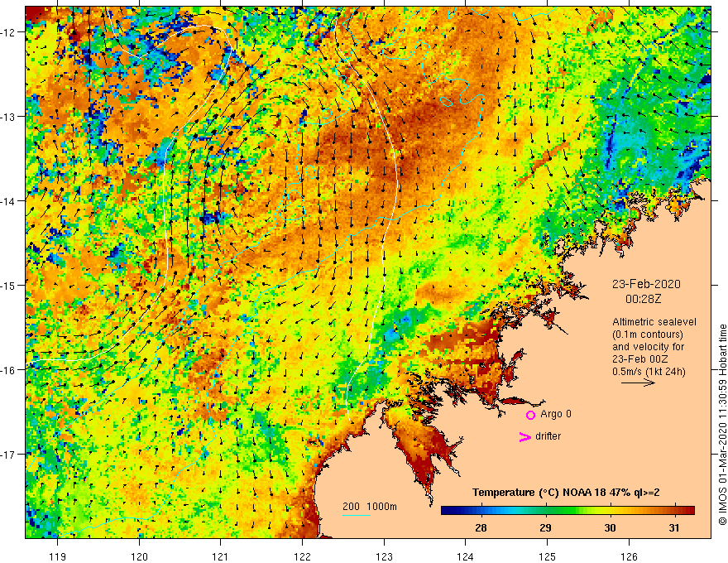This screenshot has height=563, width=728.
Task: Click the latitude -14 axis label
Action: 8,201
